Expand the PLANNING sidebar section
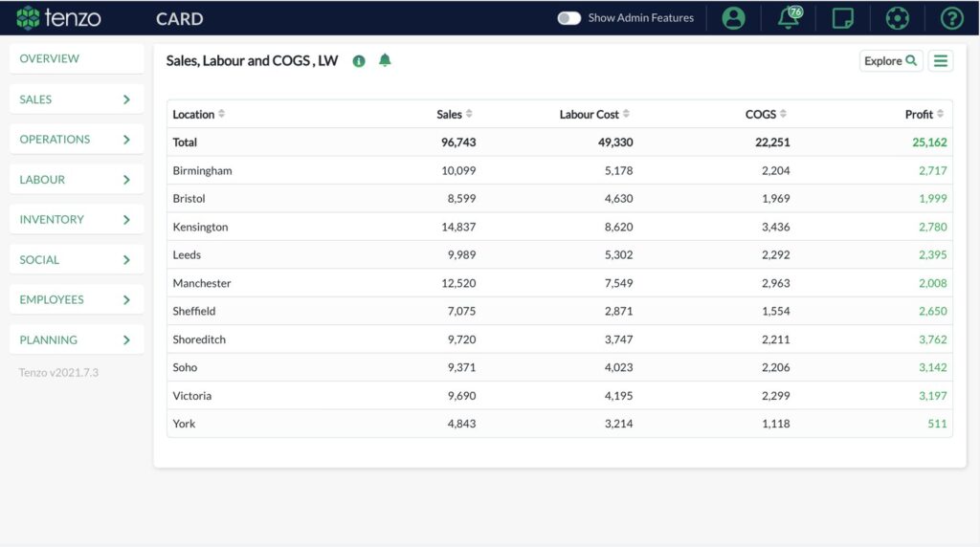Viewport: 980px width, 547px height. [77, 339]
